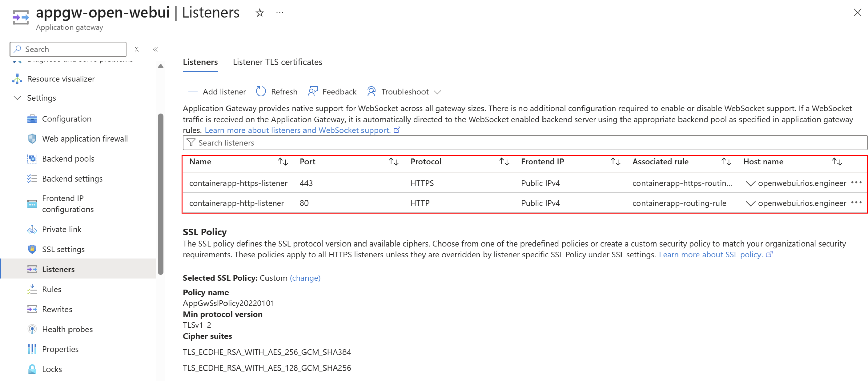Click the Refresh icon in the toolbar
This screenshot has height=381, width=868.
click(x=261, y=91)
